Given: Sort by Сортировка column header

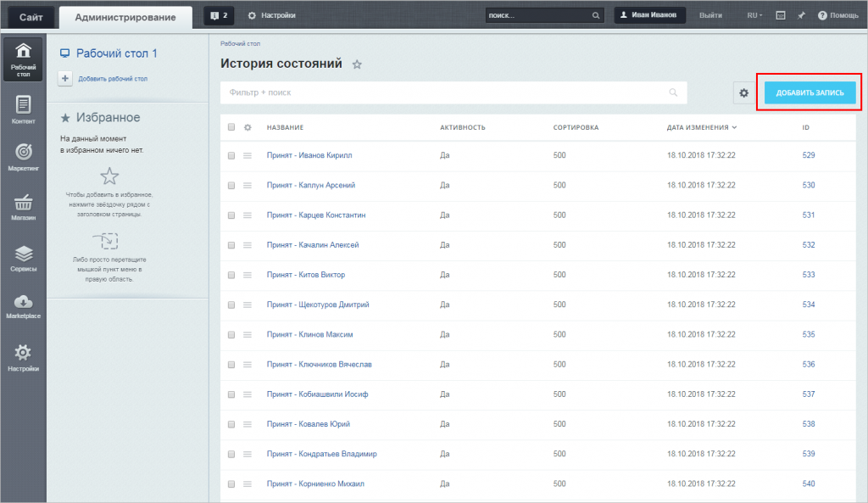Looking at the screenshot, I should (576, 127).
